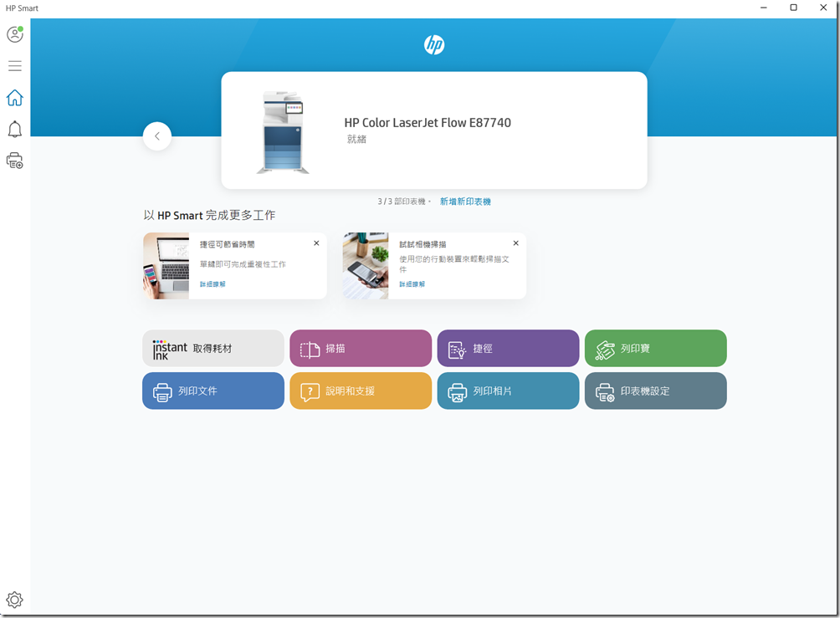The width and height of the screenshot is (840, 618).
Task: Click the printer icon on 列印文件 tile
Action: pos(162,392)
